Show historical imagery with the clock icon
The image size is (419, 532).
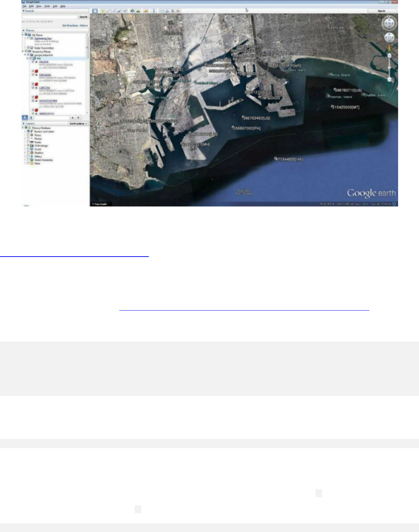coord(133,11)
